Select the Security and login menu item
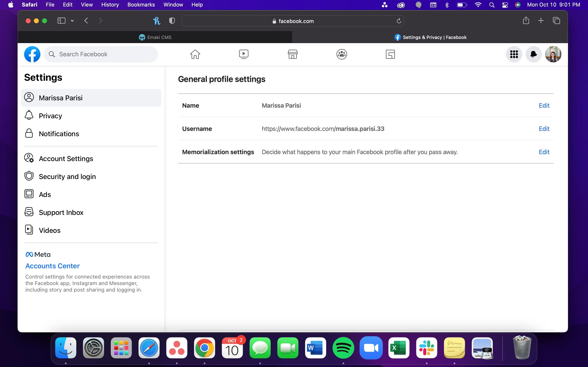This screenshot has height=367, width=588. pyautogui.click(x=67, y=176)
